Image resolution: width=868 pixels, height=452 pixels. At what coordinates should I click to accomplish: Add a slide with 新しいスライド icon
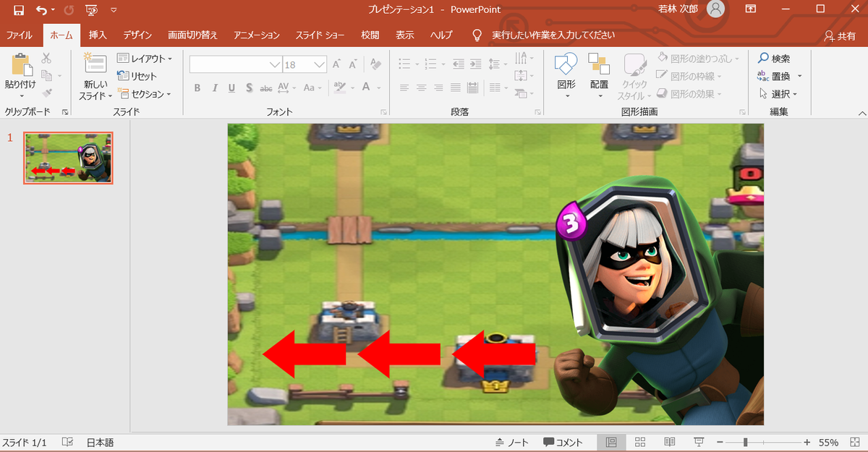pyautogui.click(x=95, y=63)
